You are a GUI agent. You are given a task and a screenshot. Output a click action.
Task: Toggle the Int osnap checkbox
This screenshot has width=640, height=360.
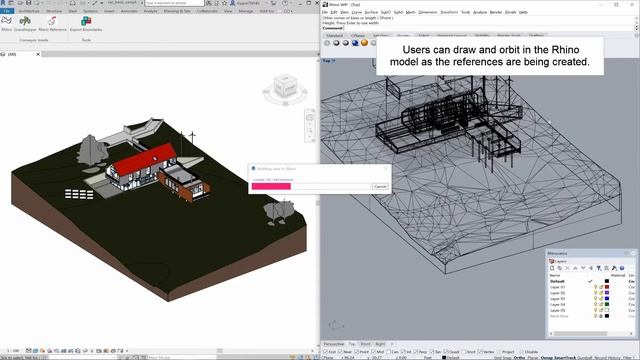tap(403, 351)
